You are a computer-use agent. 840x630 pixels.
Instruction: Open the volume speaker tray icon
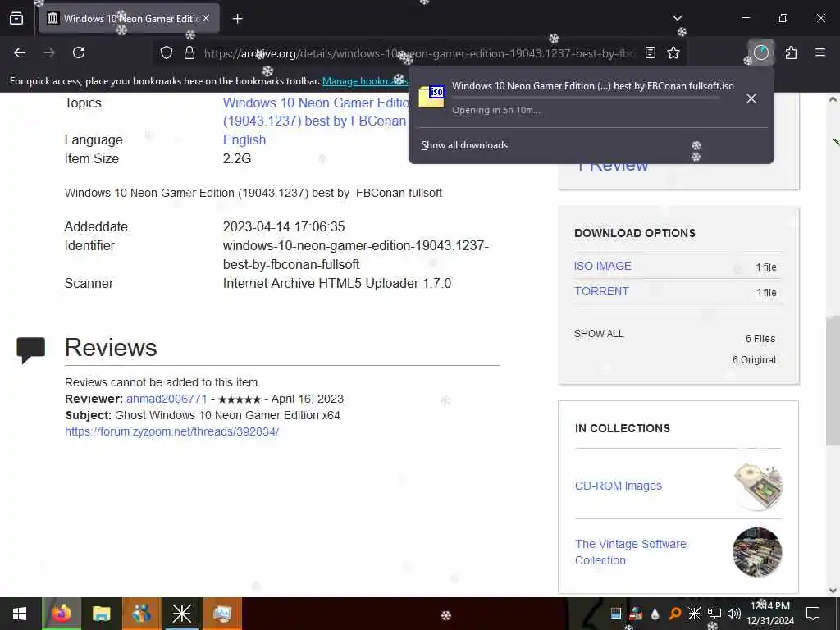[733, 614]
